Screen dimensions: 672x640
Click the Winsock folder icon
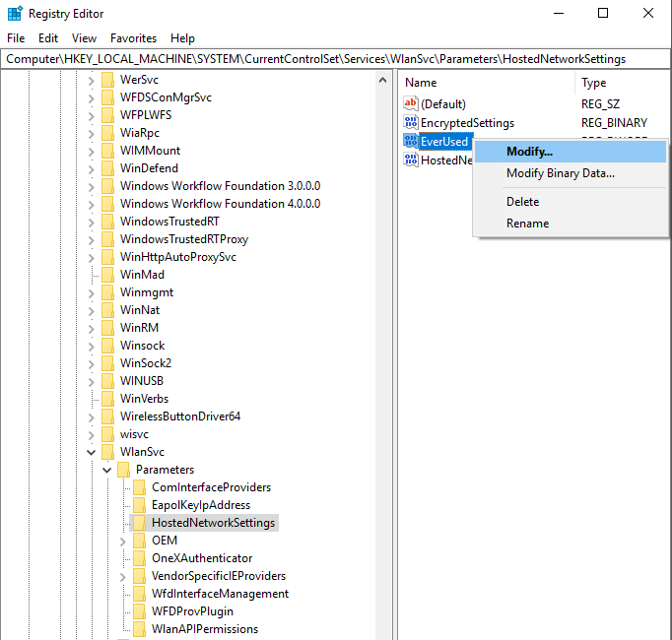(x=108, y=346)
